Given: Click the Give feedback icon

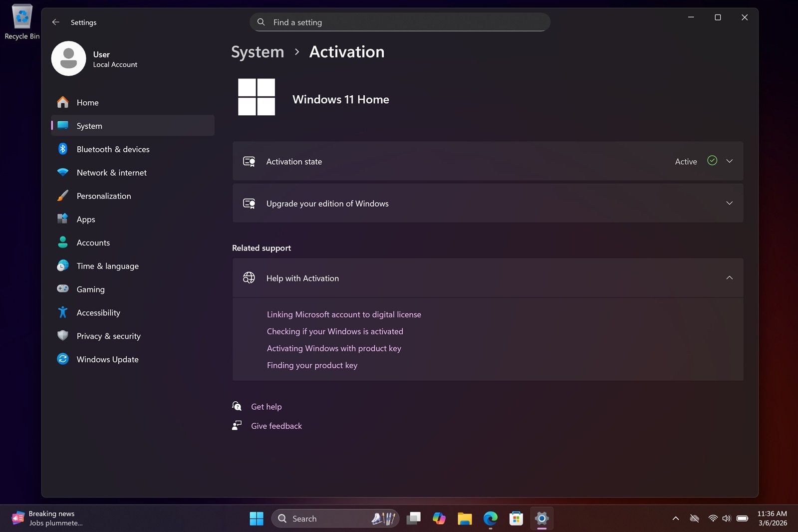Looking at the screenshot, I should [237, 425].
